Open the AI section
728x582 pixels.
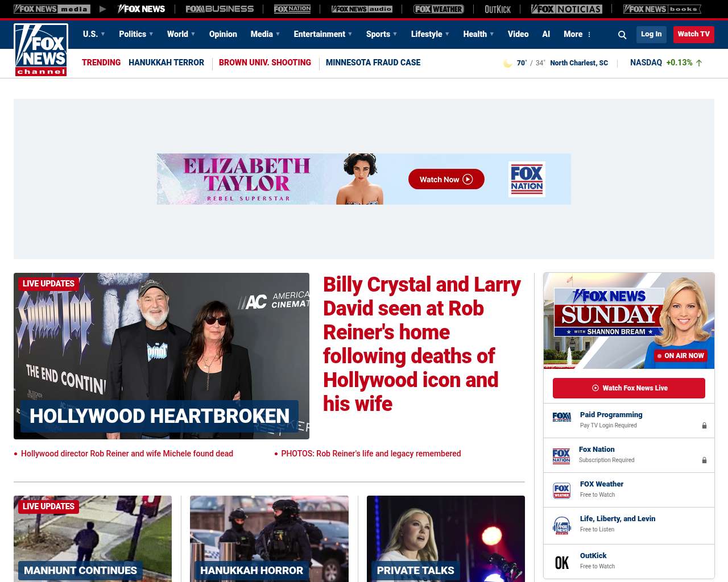click(546, 34)
